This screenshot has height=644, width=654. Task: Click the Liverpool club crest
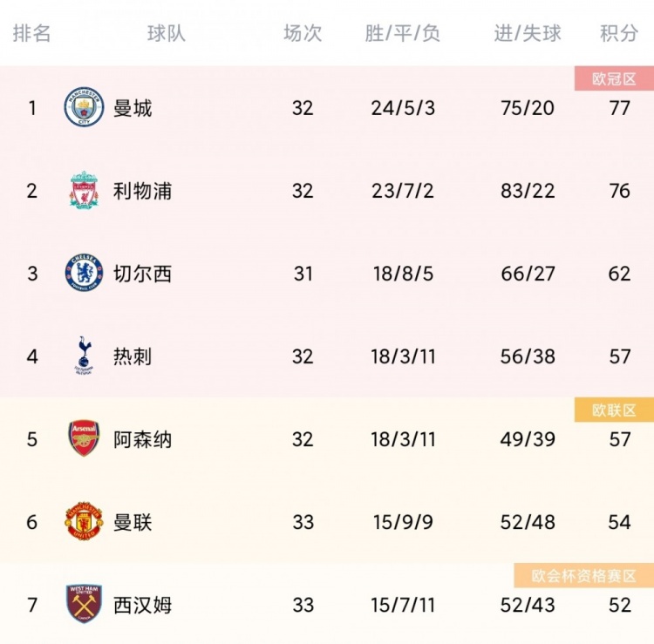[84, 190]
